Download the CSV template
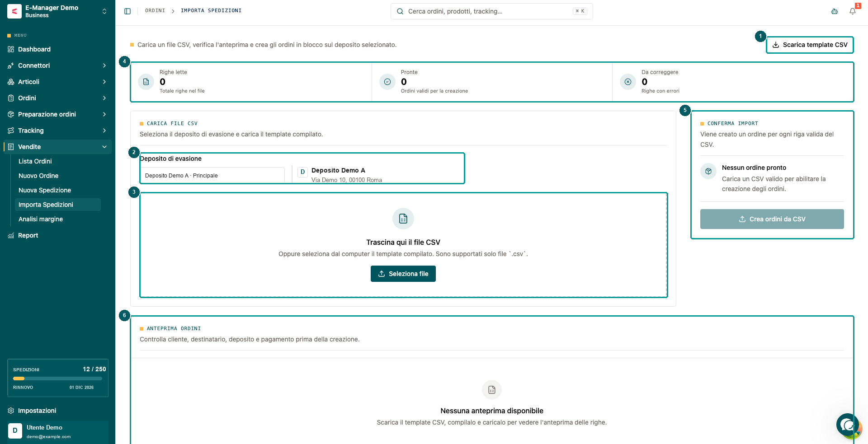The height and width of the screenshot is (444, 868). pos(810,45)
